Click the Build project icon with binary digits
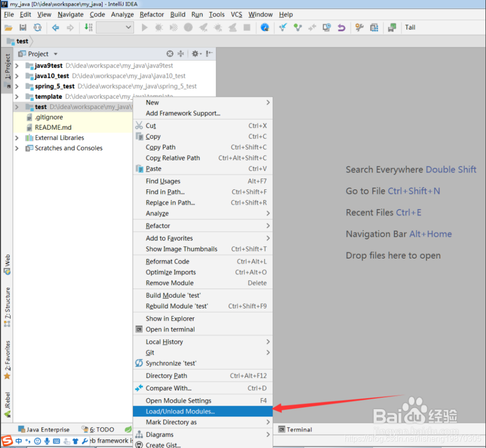This screenshot has height=448, width=486. pyautogui.click(x=89, y=27)
